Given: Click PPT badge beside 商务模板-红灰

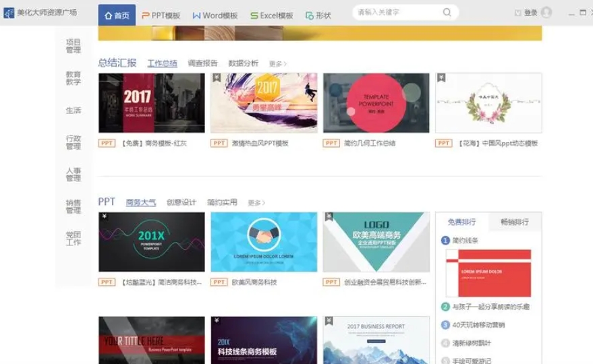Looking at the screenshot, I should [x=107, y=144].
